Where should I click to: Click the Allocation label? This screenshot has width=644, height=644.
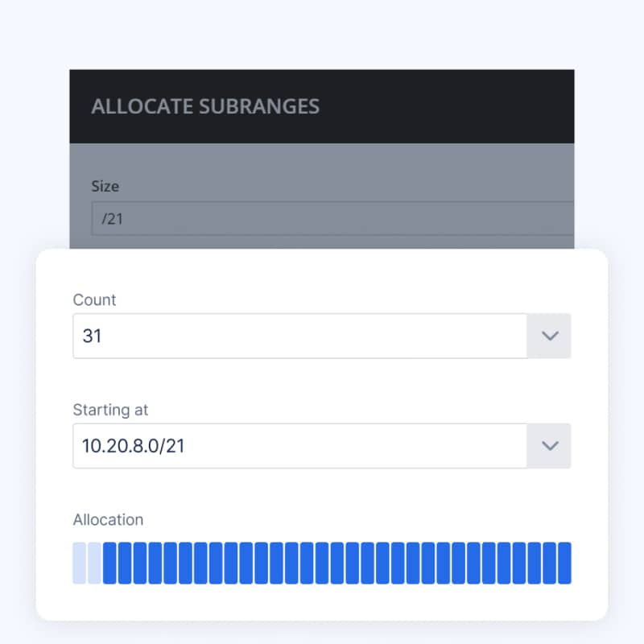pyautogui.click(x=108, y=520)
